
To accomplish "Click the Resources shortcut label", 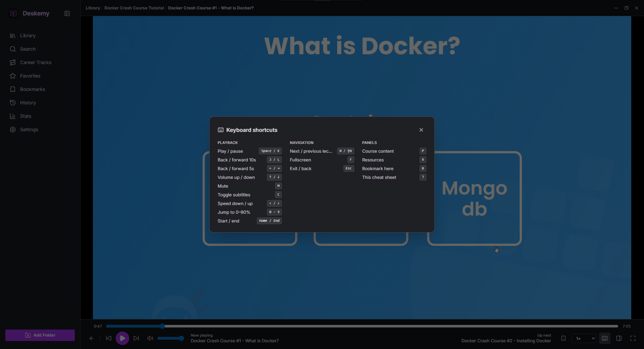I will point(373,160).
